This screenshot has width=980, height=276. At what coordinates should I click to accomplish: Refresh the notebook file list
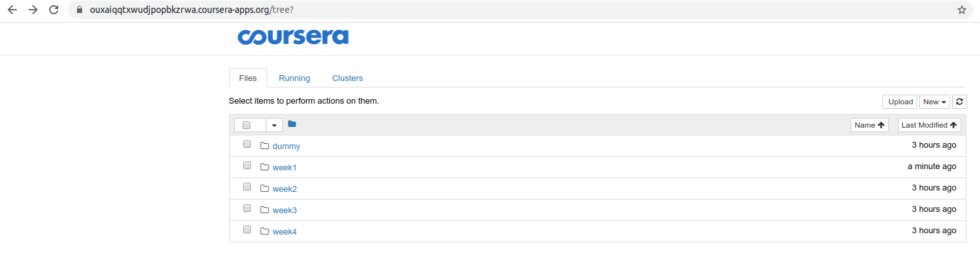pyautogui.click(x=959, y=102)
